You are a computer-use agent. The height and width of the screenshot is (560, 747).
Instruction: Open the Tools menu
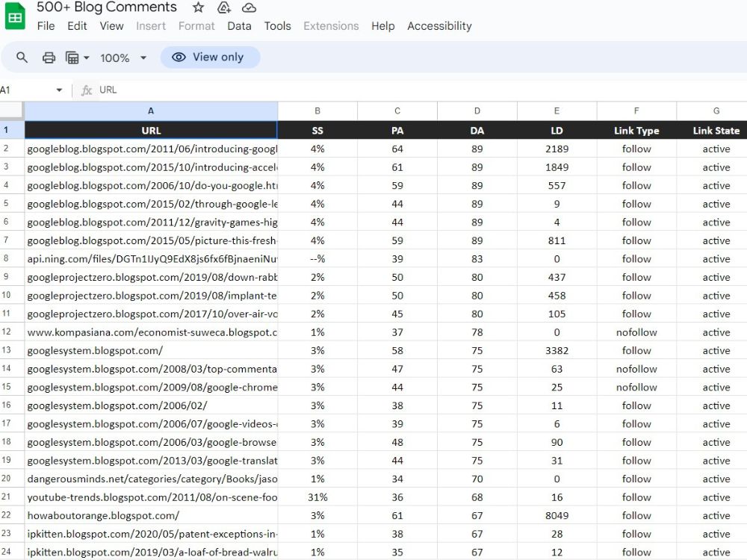click(277, 25)
